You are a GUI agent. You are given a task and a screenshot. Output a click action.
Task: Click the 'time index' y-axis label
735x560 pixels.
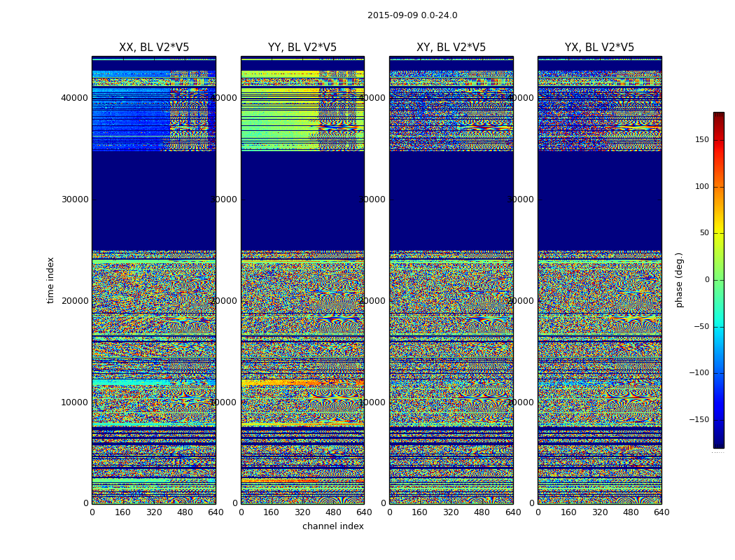[x=50, y=280]
